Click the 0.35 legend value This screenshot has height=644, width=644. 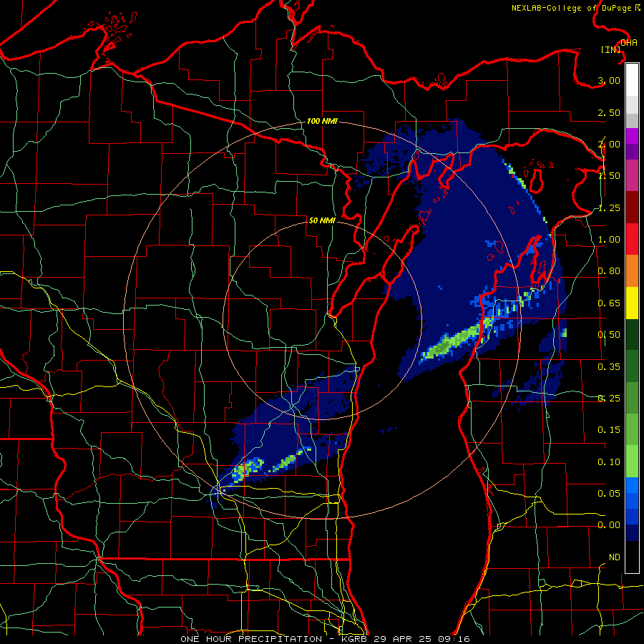click(609, 367)
